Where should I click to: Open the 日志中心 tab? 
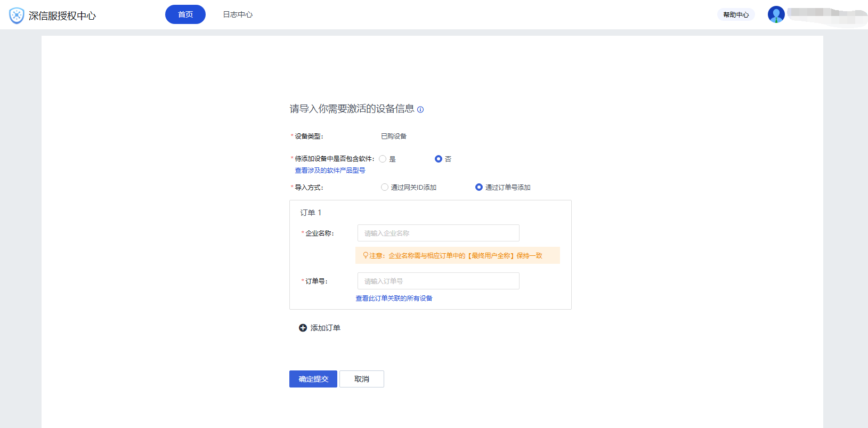[238, 14]
